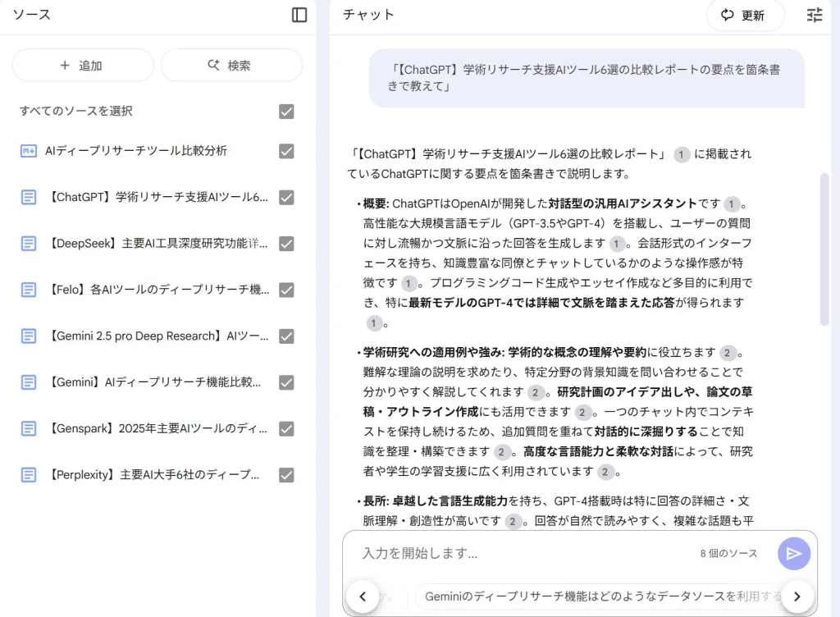Open the source title 【Genspark】2025年主要AIツールのディ...
The height and width of the screenshot is (617, 840).
coord(158,428)
